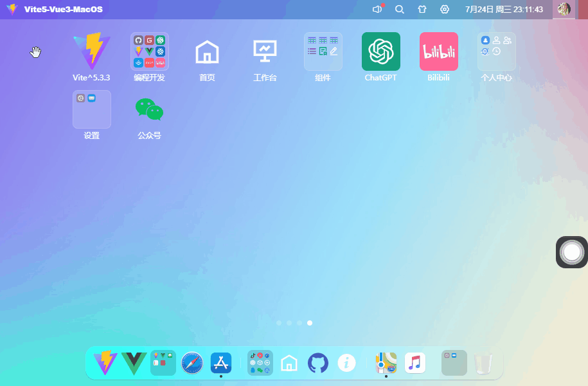Viewport: 588px width, 386px height.
Task: Launch Vue from the dock
Action: click(x=134, y=363)
